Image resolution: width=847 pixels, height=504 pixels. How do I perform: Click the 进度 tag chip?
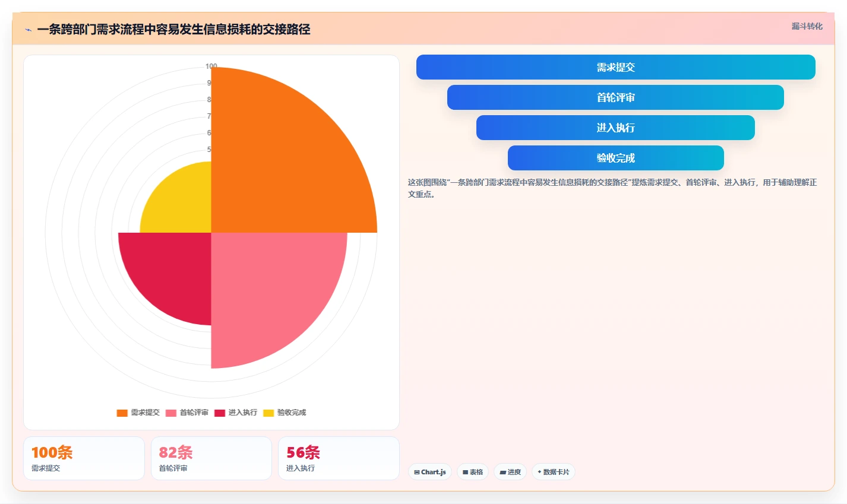(x=510, y=472)
